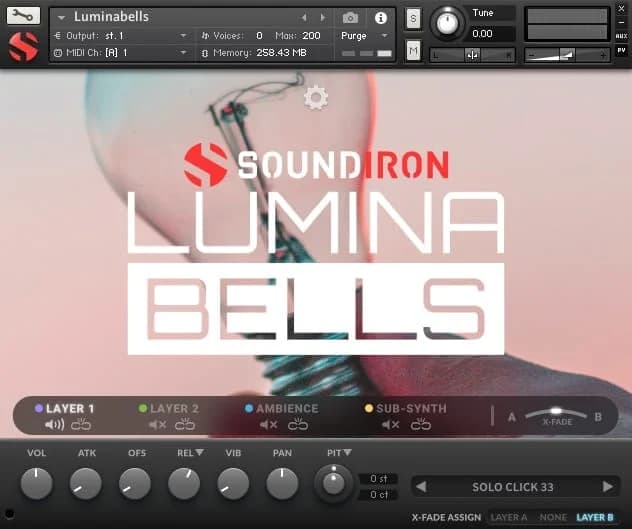Assign X-Fade to Layer A

[x=508, y=517]
